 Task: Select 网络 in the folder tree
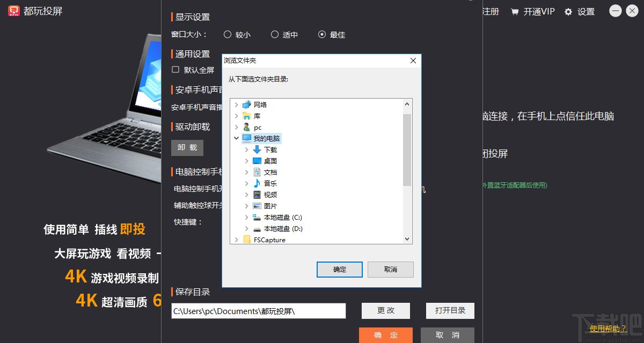[260, 105]
